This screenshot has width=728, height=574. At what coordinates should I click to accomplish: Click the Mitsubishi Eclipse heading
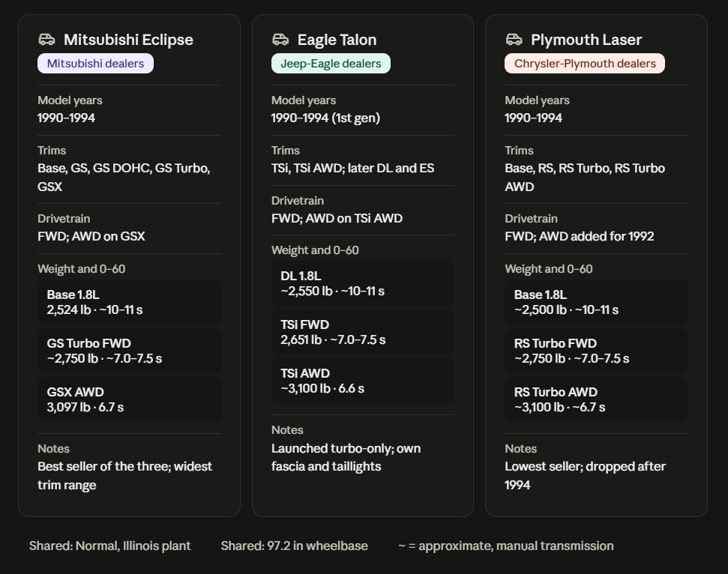[x=129, y=40]
